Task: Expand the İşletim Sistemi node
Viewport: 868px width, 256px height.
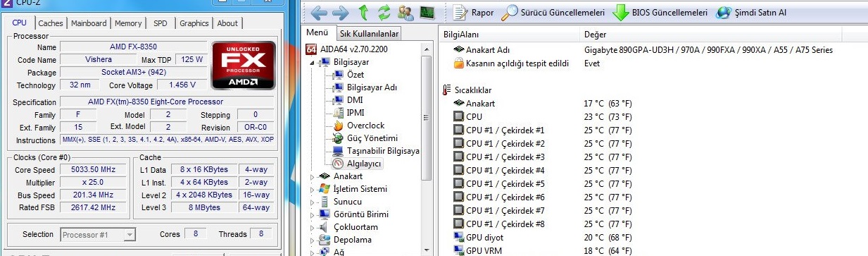Action: pos(313,189)
